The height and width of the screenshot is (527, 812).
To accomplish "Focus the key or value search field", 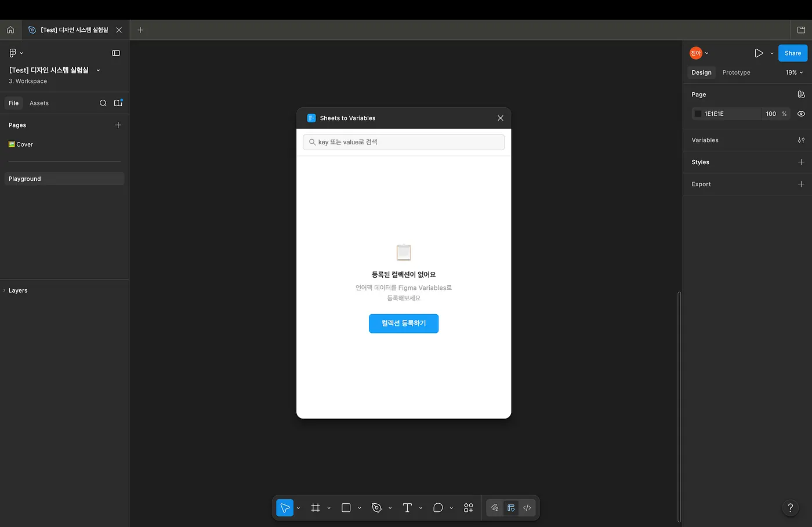I will [404, 142].
